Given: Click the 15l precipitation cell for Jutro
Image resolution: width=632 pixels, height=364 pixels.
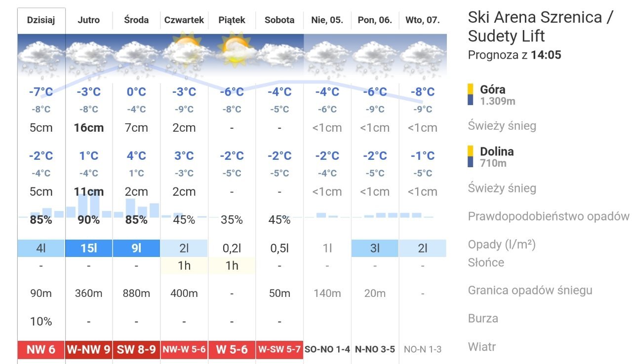Looking at the screenshot, I should point(89,248).
